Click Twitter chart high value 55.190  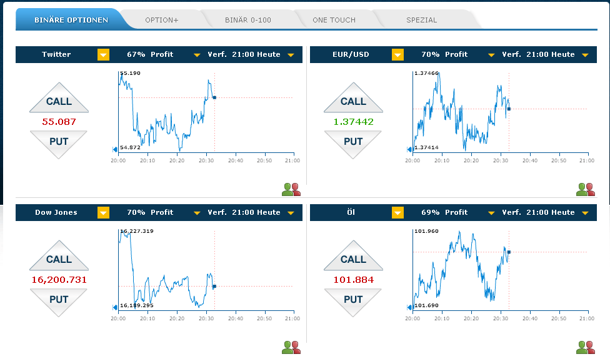coord(131,73)
